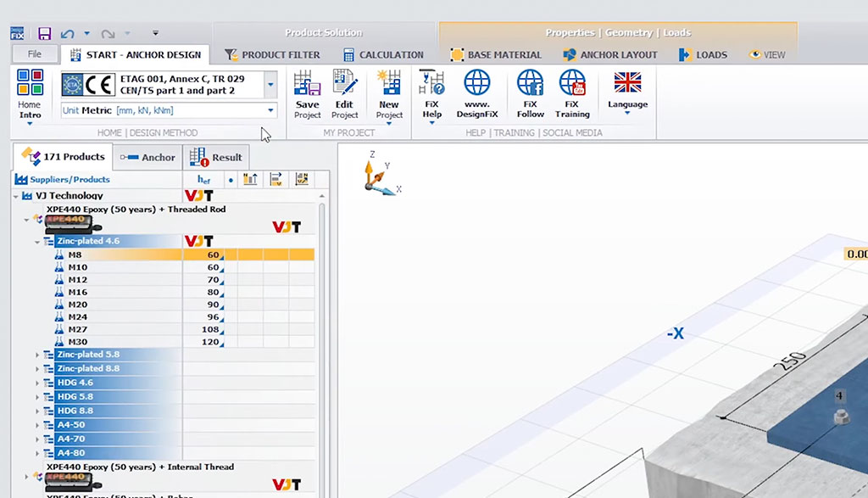Click the list check column header icon
This screenshot has height=498, width=868.
click(x=275, y=179)
